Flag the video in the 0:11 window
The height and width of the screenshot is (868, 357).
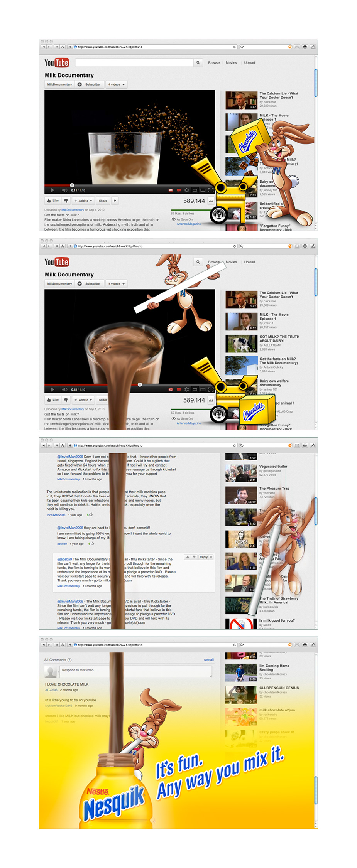[x=115, y=201]
